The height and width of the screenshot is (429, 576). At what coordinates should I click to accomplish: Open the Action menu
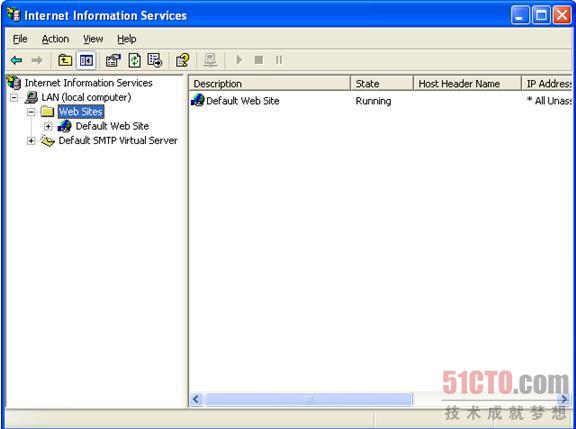click(x=55, y=39)
